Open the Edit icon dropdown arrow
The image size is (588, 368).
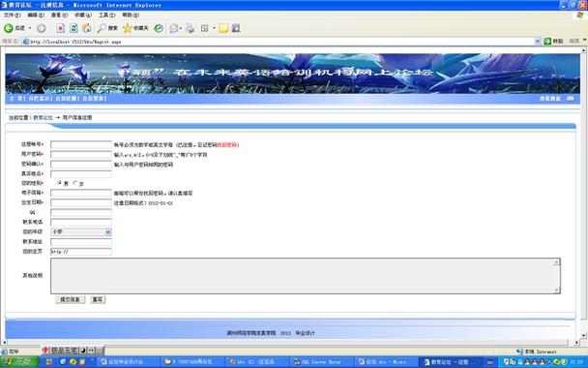tap(214, 28)
